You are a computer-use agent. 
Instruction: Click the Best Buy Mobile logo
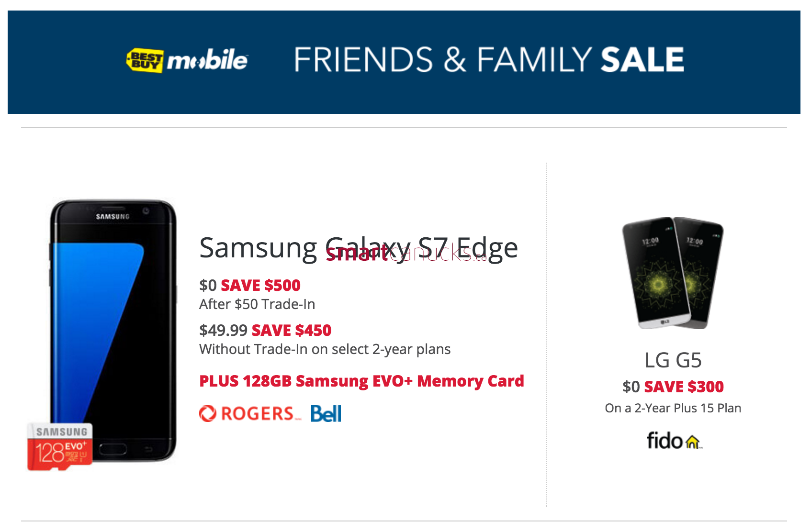point(187,60)
